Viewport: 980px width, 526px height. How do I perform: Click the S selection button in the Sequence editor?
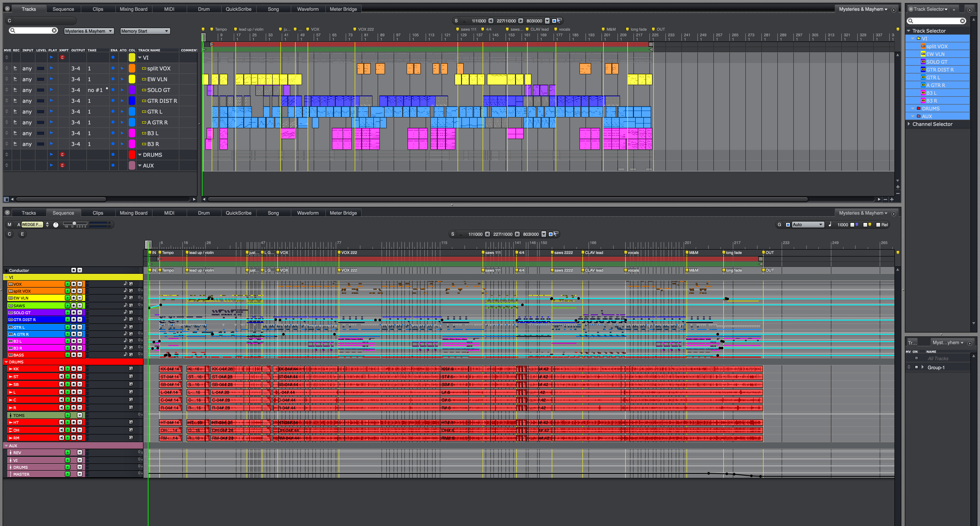[453, 234]
